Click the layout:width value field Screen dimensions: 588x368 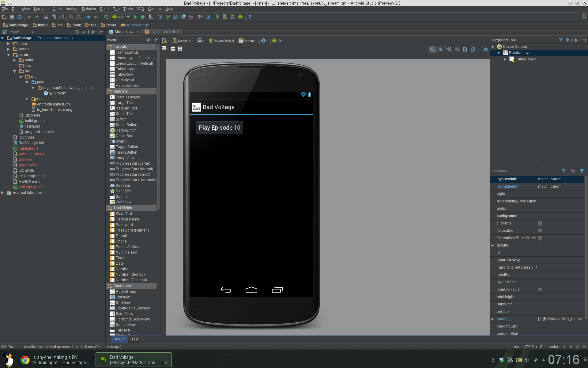[560, 179]
